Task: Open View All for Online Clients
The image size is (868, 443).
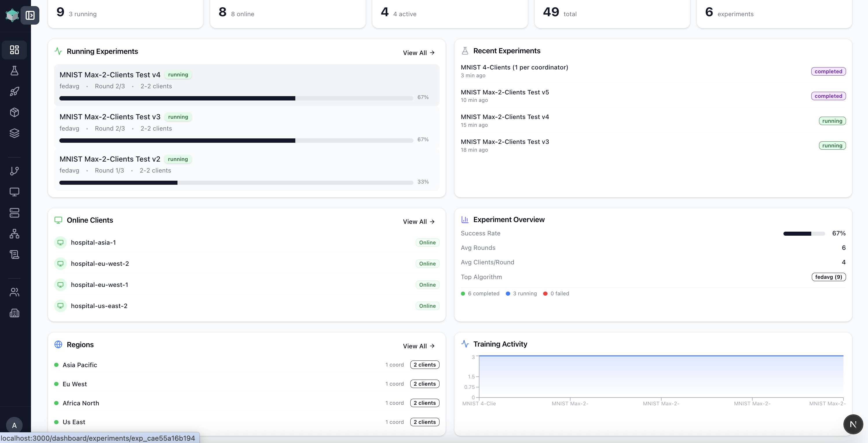Action: (x=418, y=221)
